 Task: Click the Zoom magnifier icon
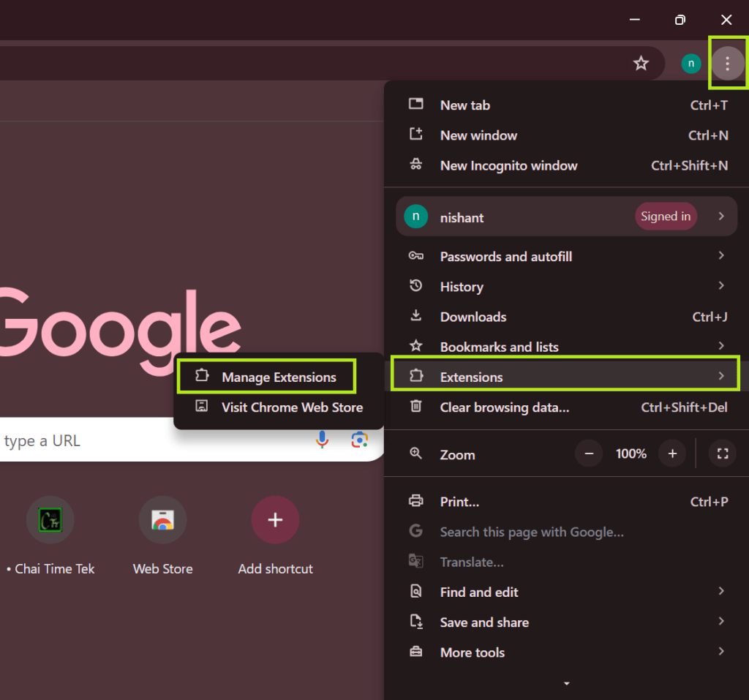pos(416,454)
